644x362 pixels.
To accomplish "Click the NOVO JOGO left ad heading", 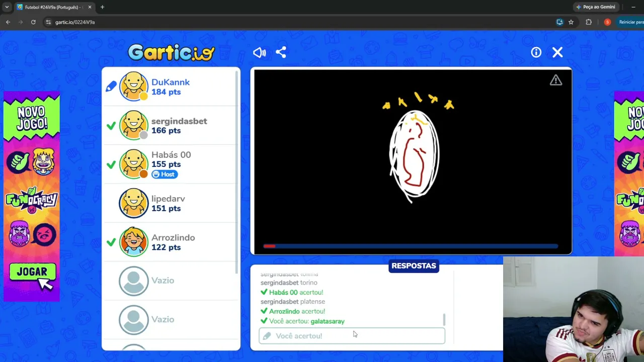I will pyautogui.click(x=32, y=118).
